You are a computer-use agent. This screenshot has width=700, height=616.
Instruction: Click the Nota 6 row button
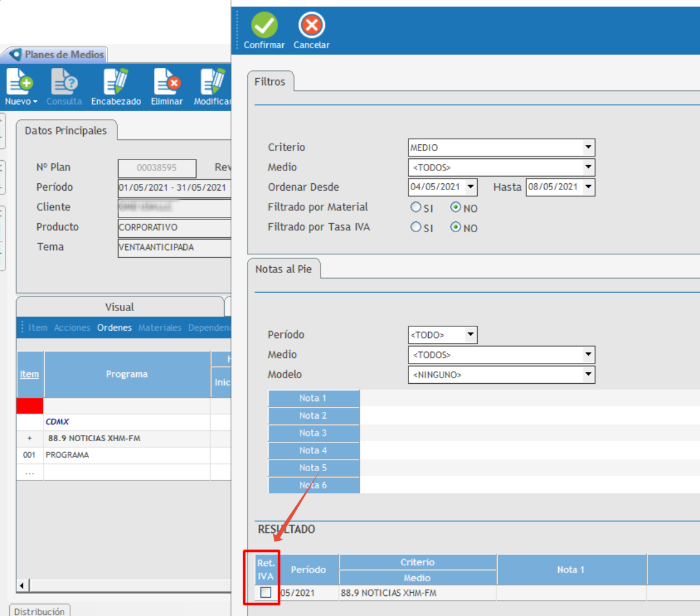click(313, 485)
